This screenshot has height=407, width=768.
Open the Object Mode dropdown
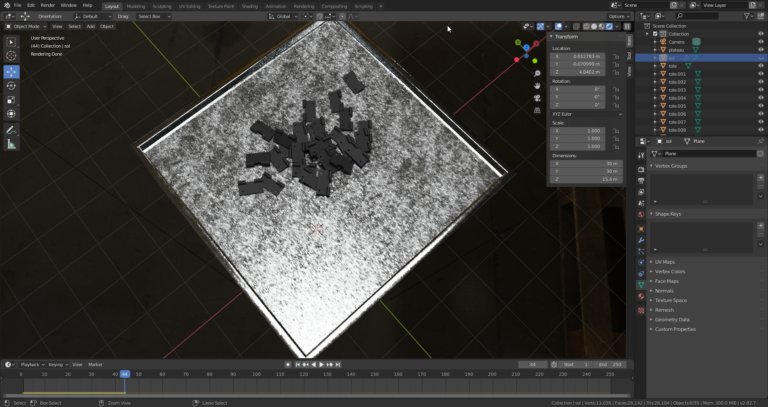pos(25,26)
